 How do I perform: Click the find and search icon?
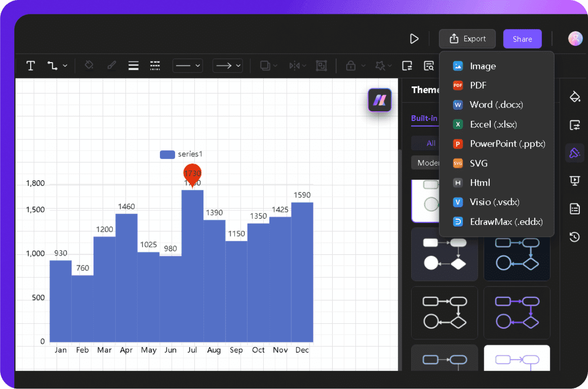pyautogui.click(x=429, y=66)
